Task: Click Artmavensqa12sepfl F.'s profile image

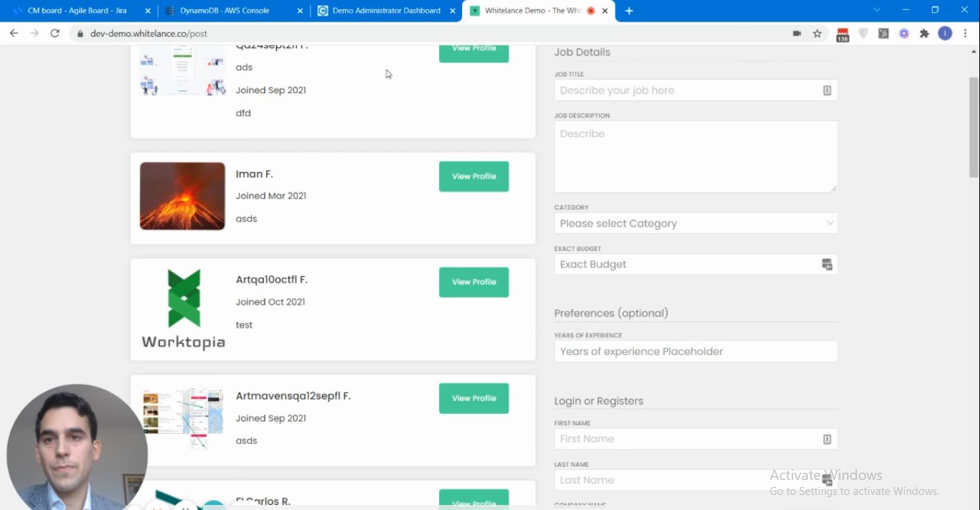Action: [x=182, y=418]
